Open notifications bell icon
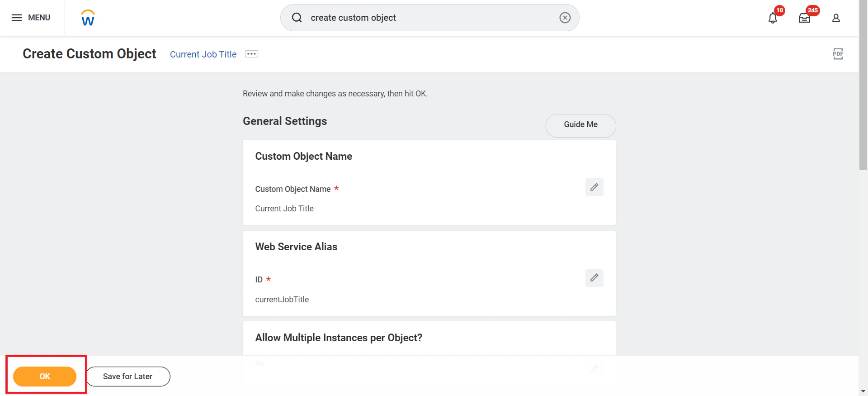The image size is (868, 396). click(x=773, y=18)
